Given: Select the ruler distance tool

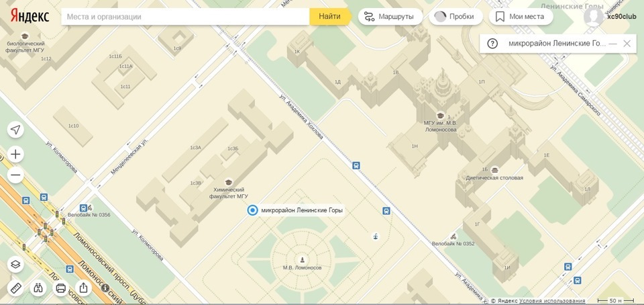Looking at the screenshot, I should pyautogui.click(x=15, y=288).
